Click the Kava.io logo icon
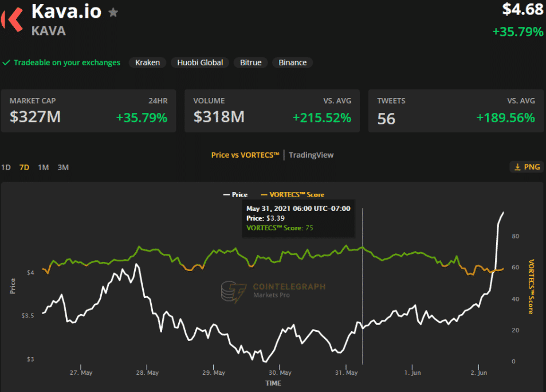 (x=11, y=18)
